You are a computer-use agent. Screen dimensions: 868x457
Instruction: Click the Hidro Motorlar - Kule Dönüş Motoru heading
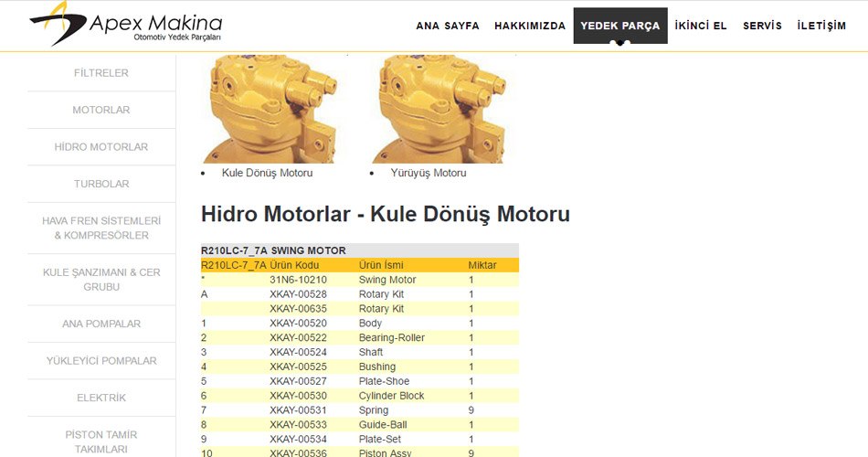tap(386, 214)
